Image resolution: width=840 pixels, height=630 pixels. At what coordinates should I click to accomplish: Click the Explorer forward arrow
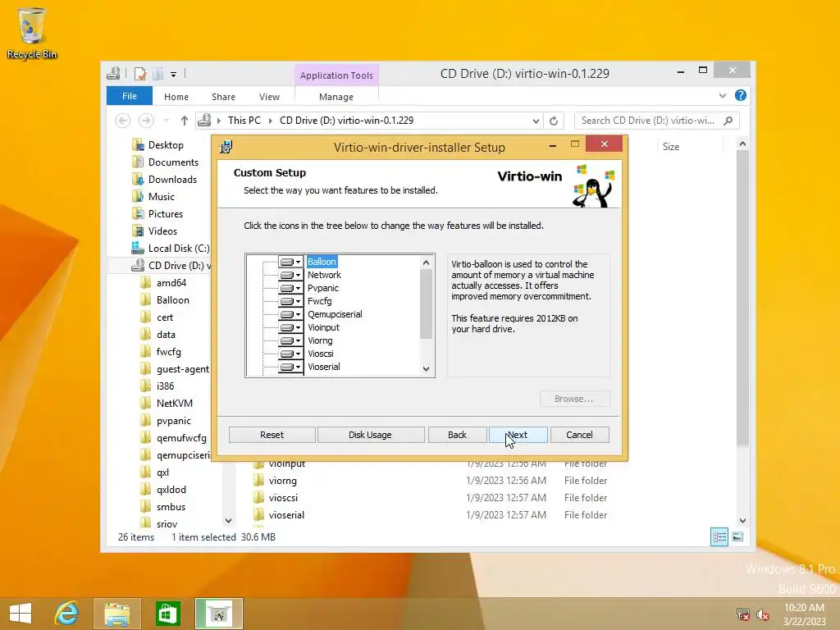point(146,121)
